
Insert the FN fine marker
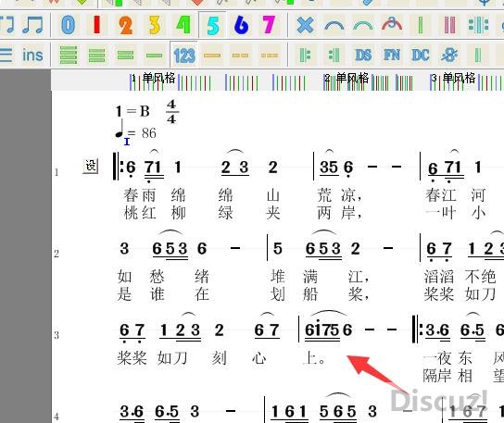tap(392, 55)
